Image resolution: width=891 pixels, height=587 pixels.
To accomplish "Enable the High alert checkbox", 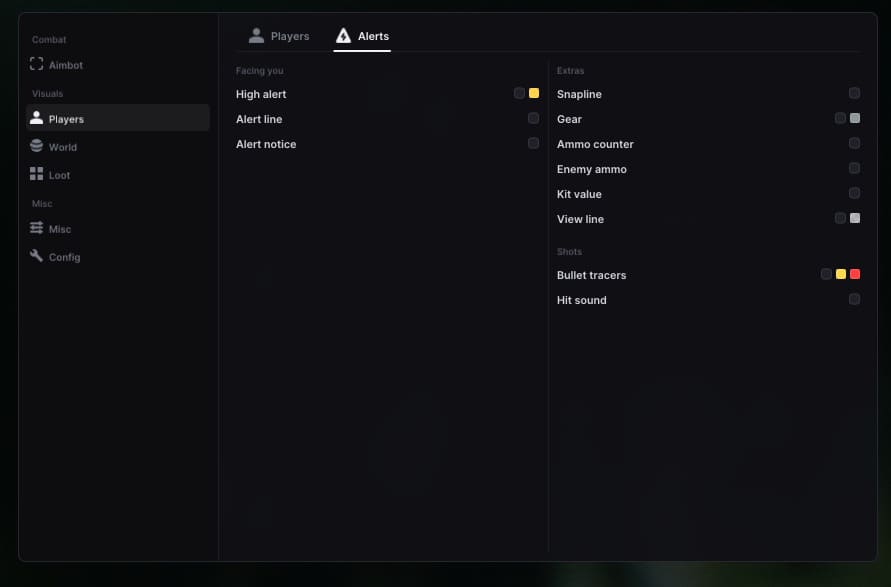I will (519, 93).
